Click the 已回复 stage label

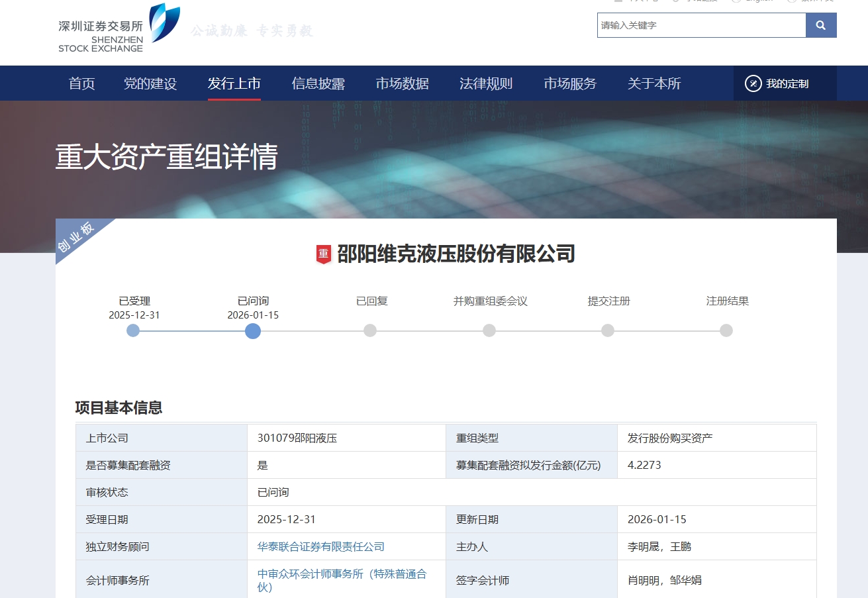tap(372, 301)
